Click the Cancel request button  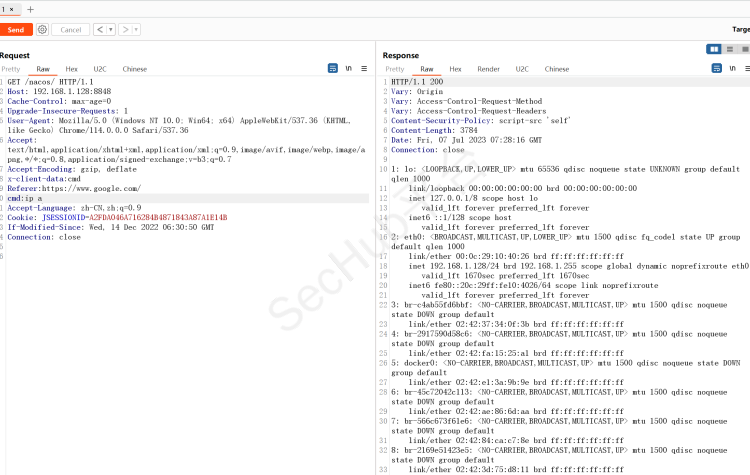point(70,30)
